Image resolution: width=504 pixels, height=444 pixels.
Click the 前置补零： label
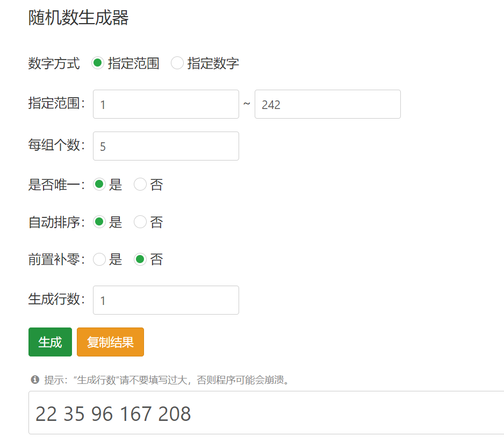[56, 259]
